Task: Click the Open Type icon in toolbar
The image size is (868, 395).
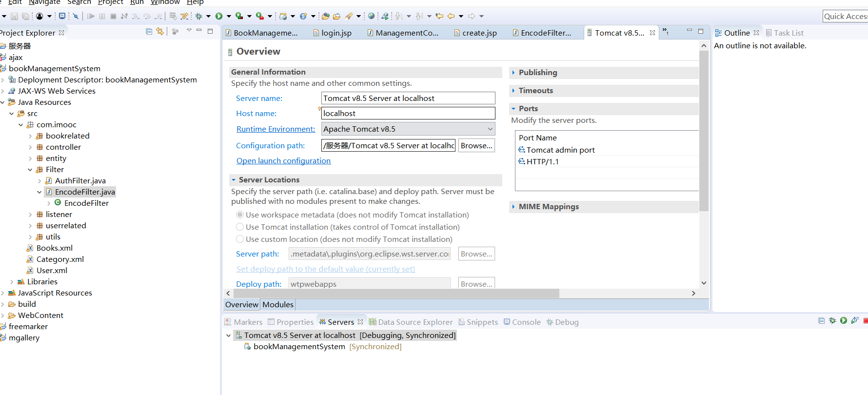Action: coord(326,16)
